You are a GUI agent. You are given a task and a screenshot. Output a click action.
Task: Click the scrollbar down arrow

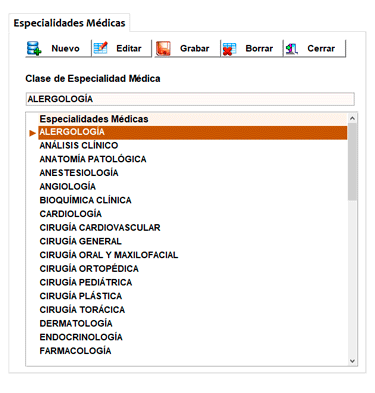[352, 361]
